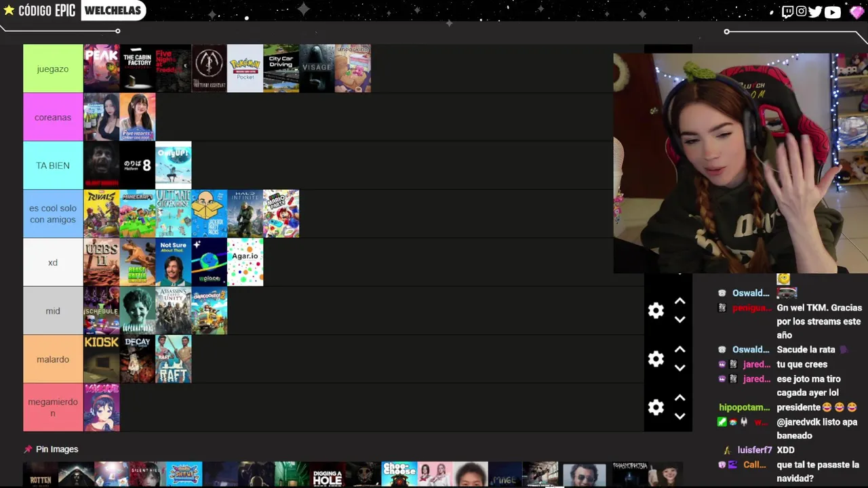
Task: Select the Ultimate Chicken Horse tile
Action: click(x=174, y=214)
